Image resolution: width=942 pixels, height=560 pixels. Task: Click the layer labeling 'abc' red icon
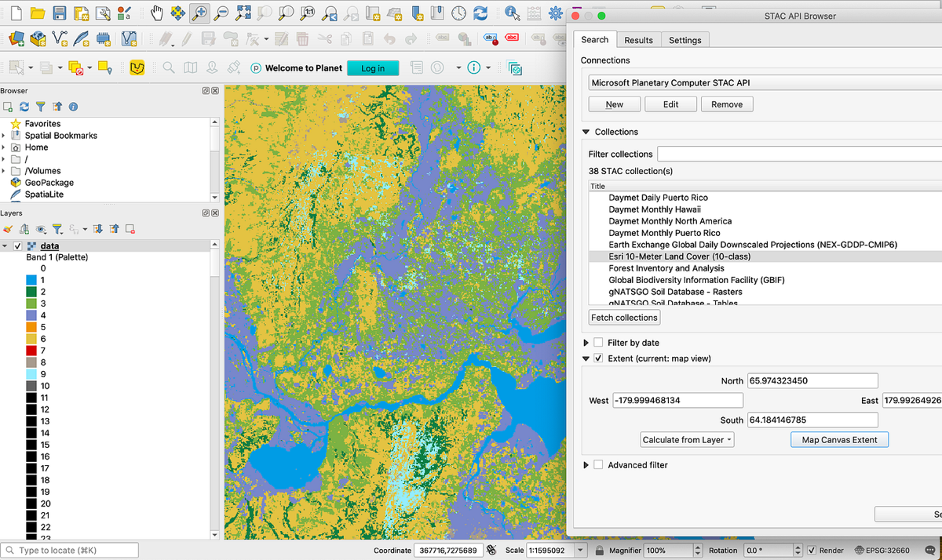(512, 38)
